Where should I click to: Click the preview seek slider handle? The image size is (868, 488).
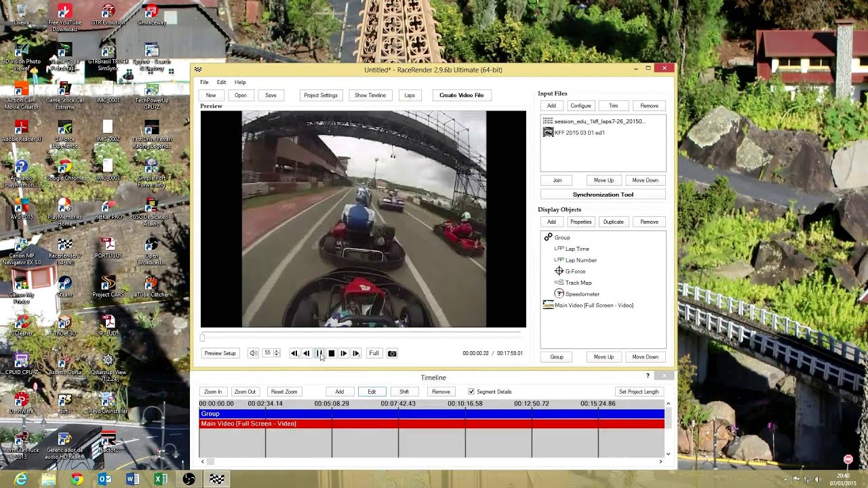click(202, 338)
